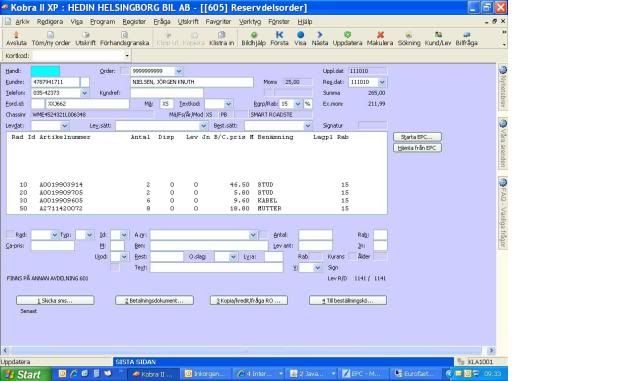Image resolution: width=639 pixels, height=381 pixels.
Task: Expand the A.nr article number dropdown
Action: 253,235
